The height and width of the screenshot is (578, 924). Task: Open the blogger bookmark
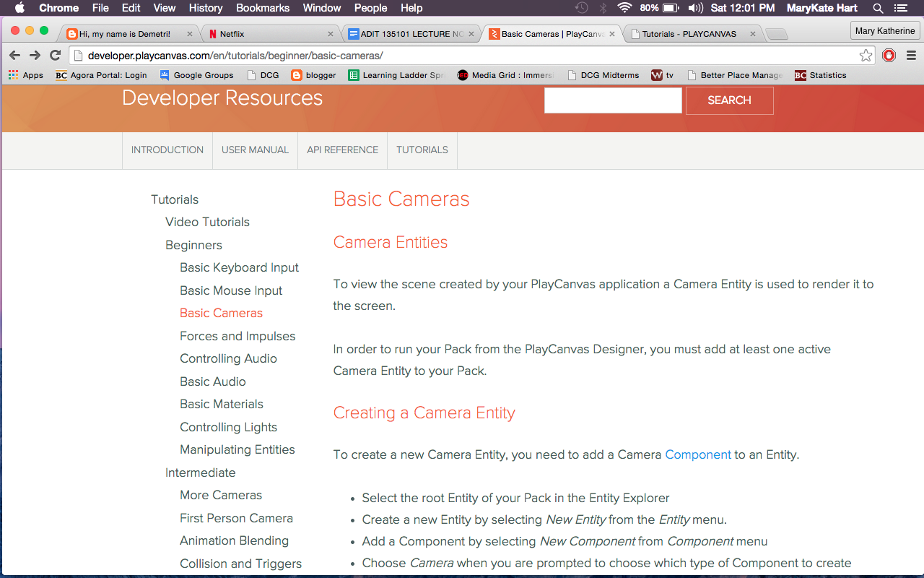(x=314, y=75)
